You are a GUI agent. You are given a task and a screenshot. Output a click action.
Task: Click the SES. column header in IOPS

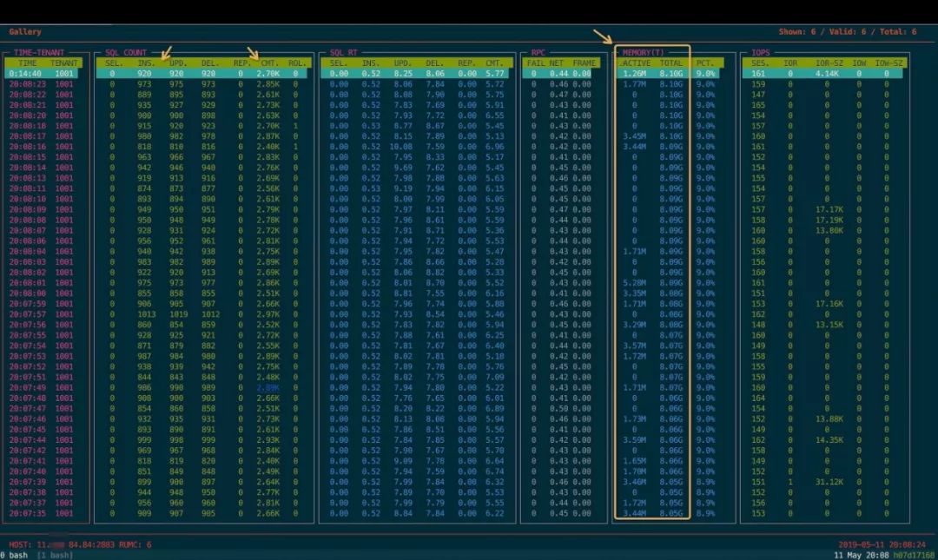click(760, 63)
